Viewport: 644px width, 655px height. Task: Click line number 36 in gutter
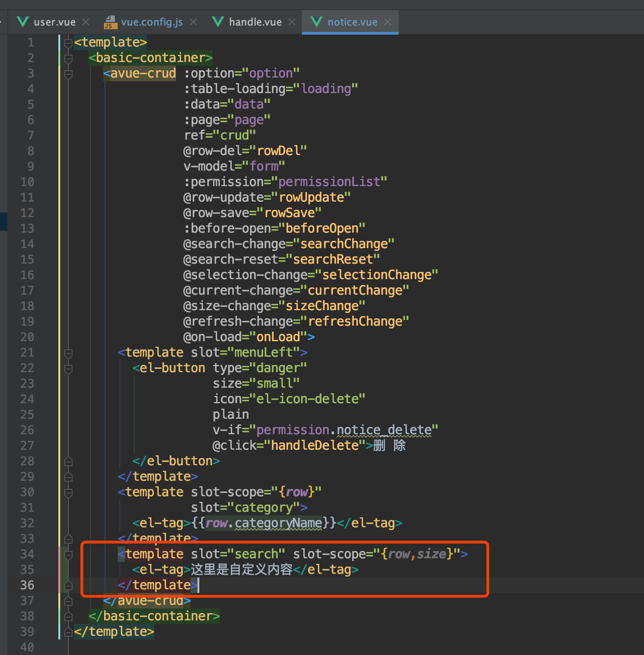click(x=27, y=585)
